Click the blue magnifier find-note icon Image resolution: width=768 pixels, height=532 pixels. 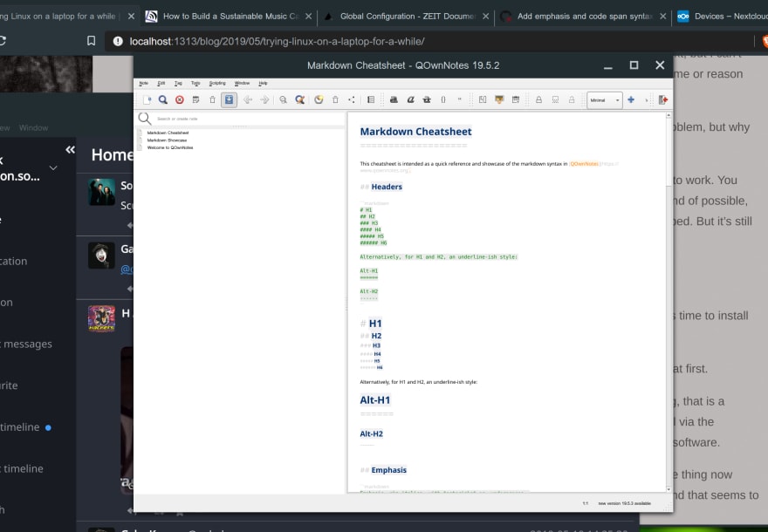click(163, 99)
